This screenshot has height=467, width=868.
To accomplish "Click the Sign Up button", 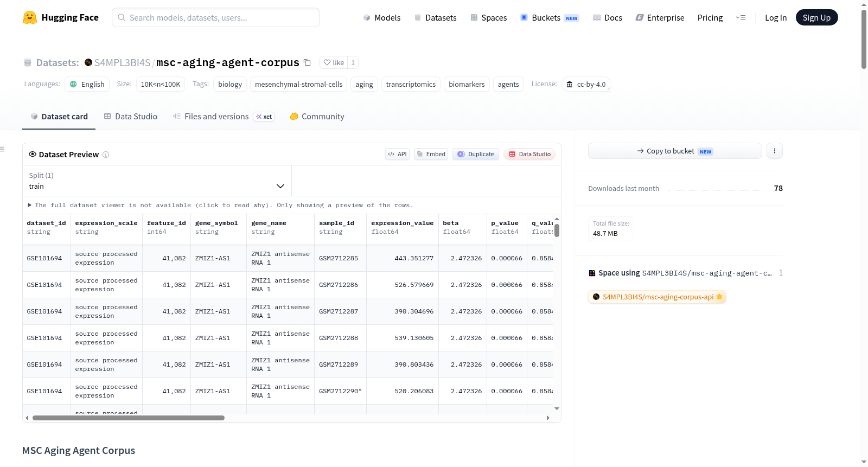I will (x=816, y=17).
